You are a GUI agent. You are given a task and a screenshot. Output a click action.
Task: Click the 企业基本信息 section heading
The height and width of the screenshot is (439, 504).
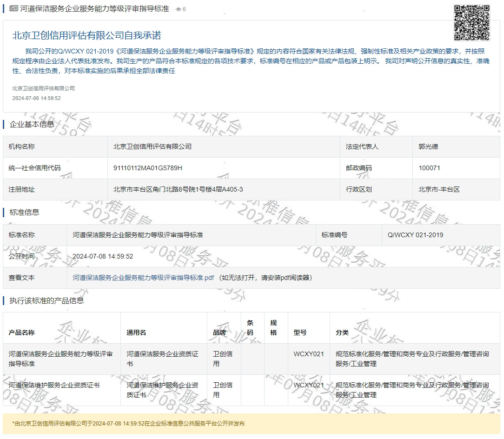(x=32, y=125)
